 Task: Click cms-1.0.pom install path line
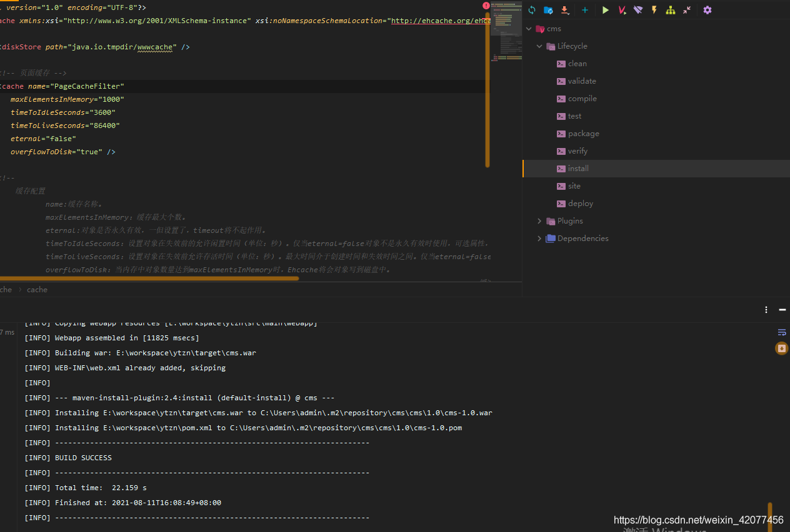point(243,428)
